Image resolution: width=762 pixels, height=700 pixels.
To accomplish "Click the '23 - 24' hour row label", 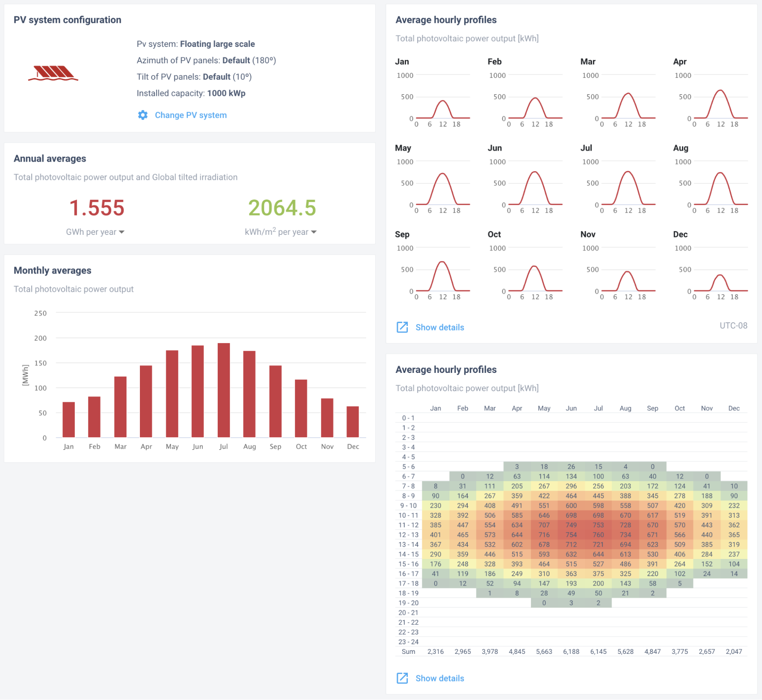I will (x=408, y=642).
